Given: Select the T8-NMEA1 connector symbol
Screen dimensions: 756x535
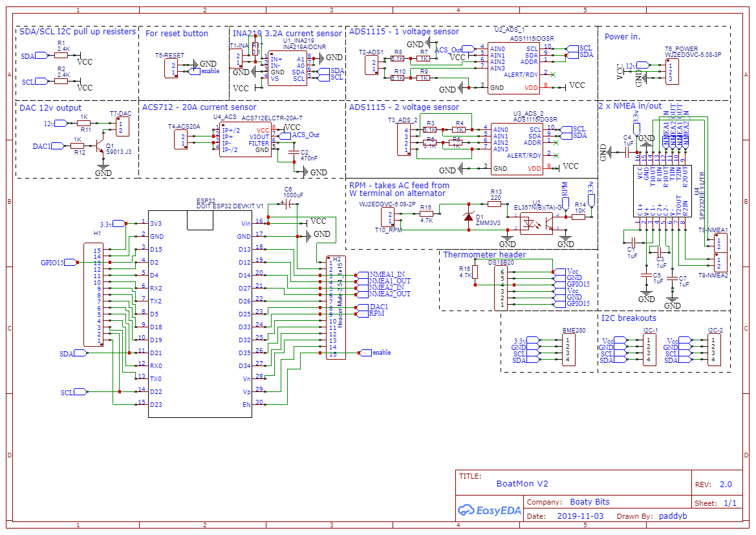Looking at the screenshot, I should (x=720, y=243).
